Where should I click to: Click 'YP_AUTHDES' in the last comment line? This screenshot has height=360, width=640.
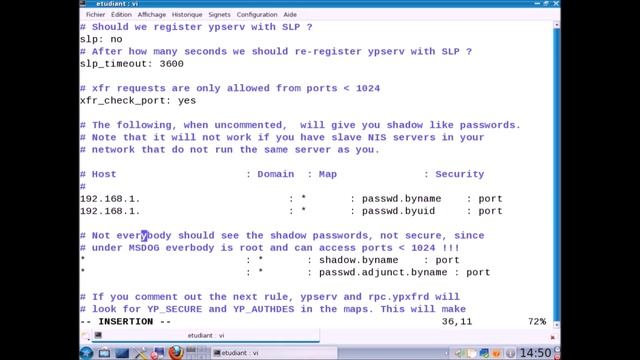pos(263,309)
